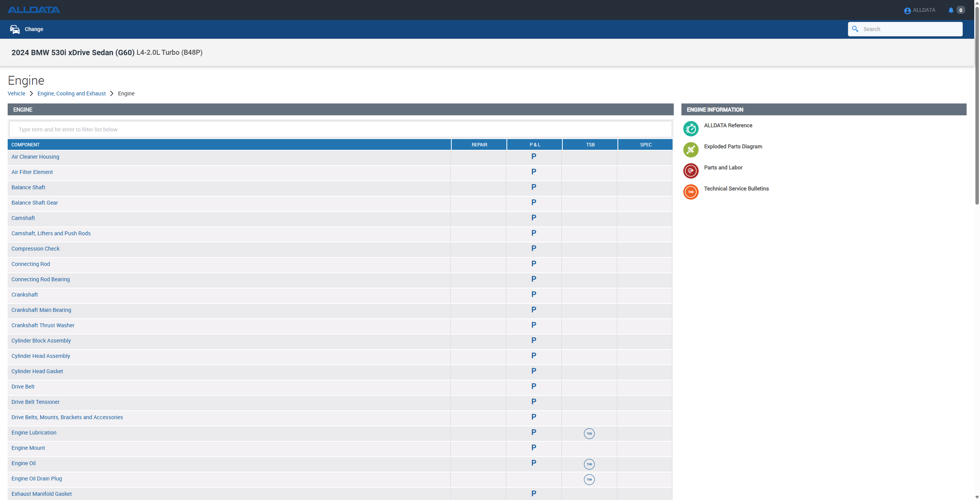Click the TSB icon for Engine Oil
Viewport: 980px width, 500px height.
coord(589,464)
